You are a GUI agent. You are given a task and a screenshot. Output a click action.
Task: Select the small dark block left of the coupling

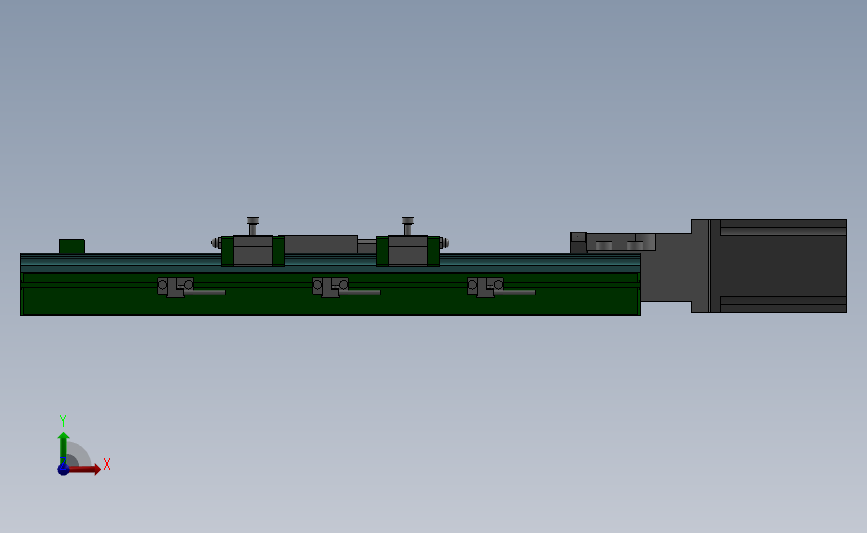pos(578,243)
